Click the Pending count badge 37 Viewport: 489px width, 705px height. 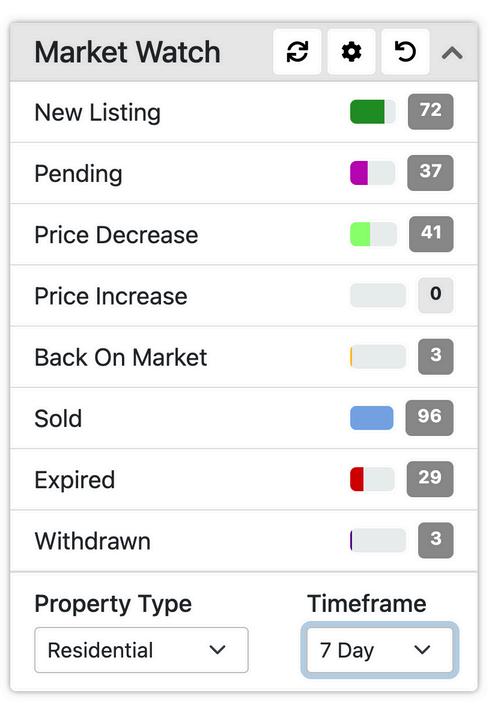tap(430, 173)
